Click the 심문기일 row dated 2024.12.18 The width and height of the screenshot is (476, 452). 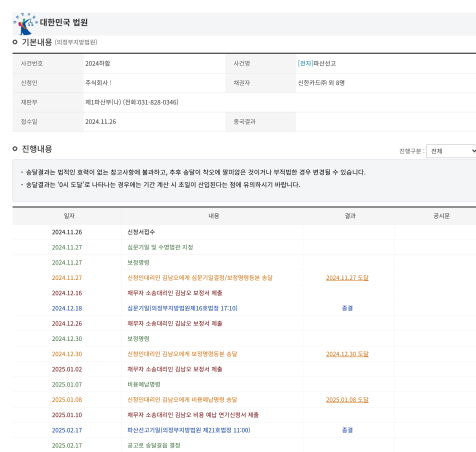click(244, 308)
